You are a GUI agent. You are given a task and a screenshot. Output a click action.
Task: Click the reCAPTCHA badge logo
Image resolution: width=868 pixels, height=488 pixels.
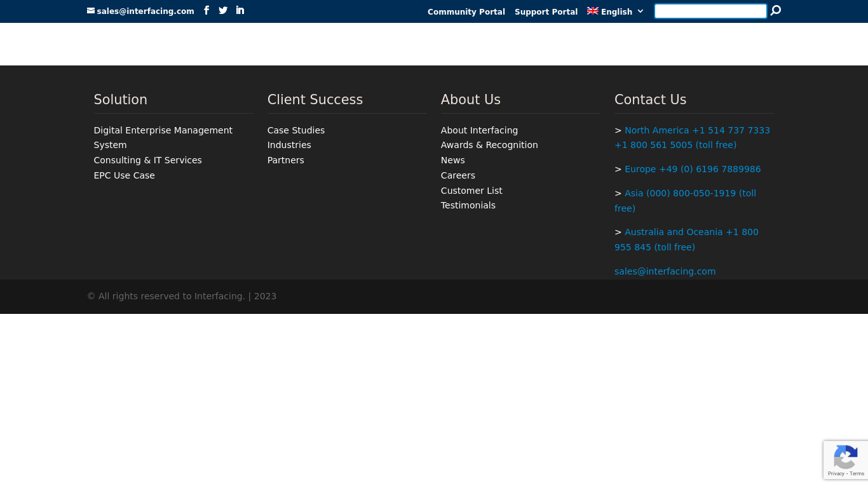tap(846, 456)
